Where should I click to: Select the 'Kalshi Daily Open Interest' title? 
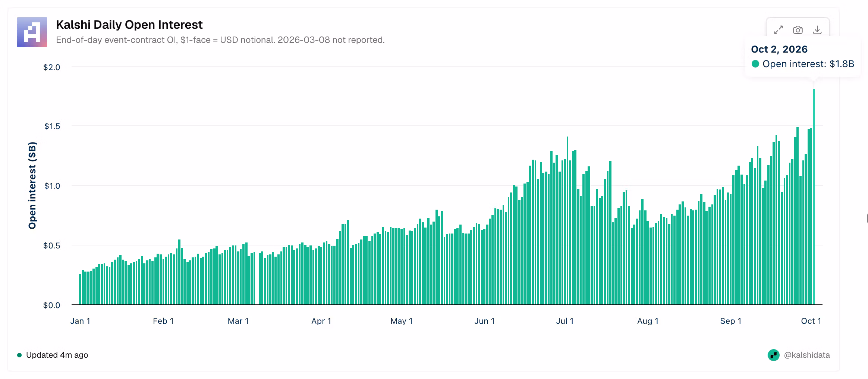[129, 25]
